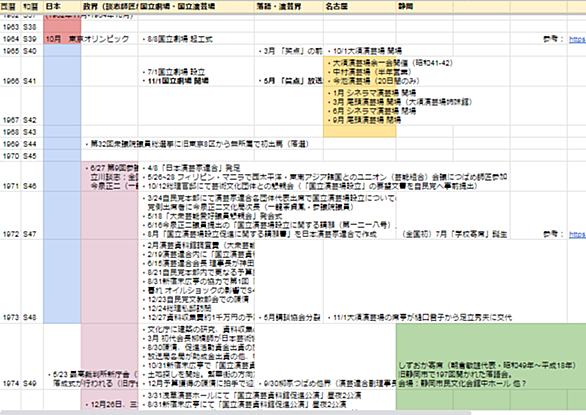Select the 和暦 header cell
Screen dimensions: 586x415
(x=31, y=6)
